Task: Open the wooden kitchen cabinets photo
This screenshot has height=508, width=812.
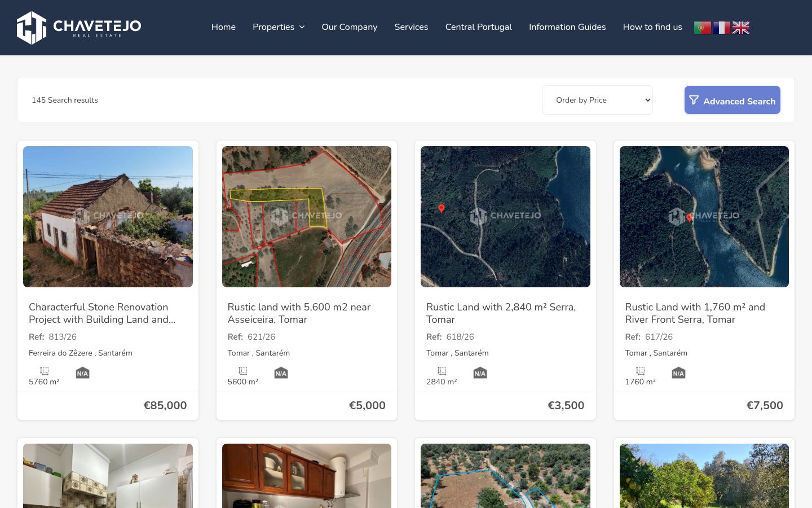Action: [x=307, y=476]
